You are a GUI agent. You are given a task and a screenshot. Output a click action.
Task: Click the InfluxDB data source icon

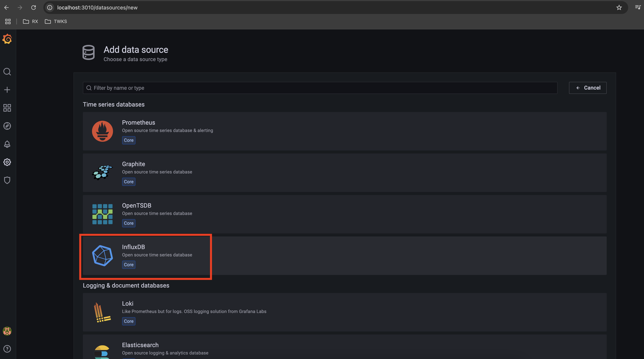pos(102,255)
